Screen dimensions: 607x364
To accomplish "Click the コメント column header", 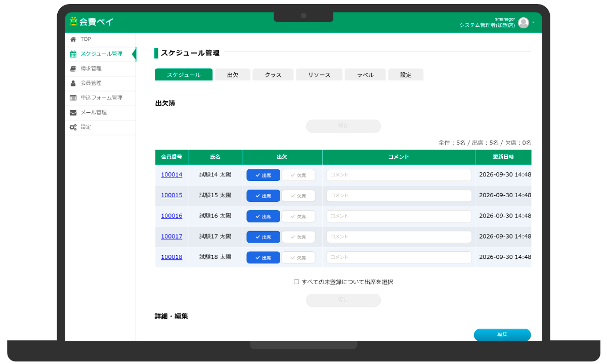I will tap(399, 157).
